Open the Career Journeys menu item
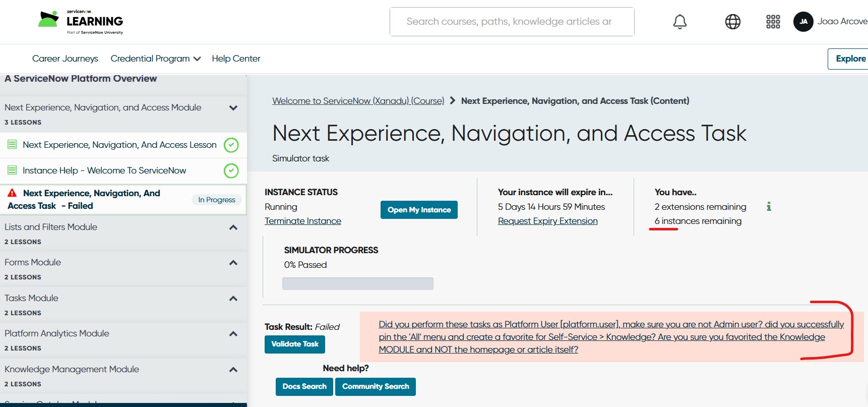 65,59
